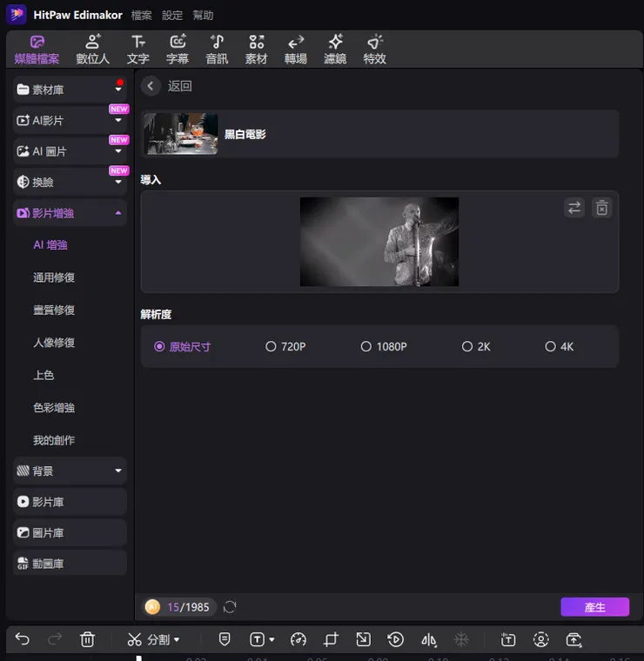Click the reverse playback clock icon
The width and height of the screenshot is (644, 661).
(396, 639)
